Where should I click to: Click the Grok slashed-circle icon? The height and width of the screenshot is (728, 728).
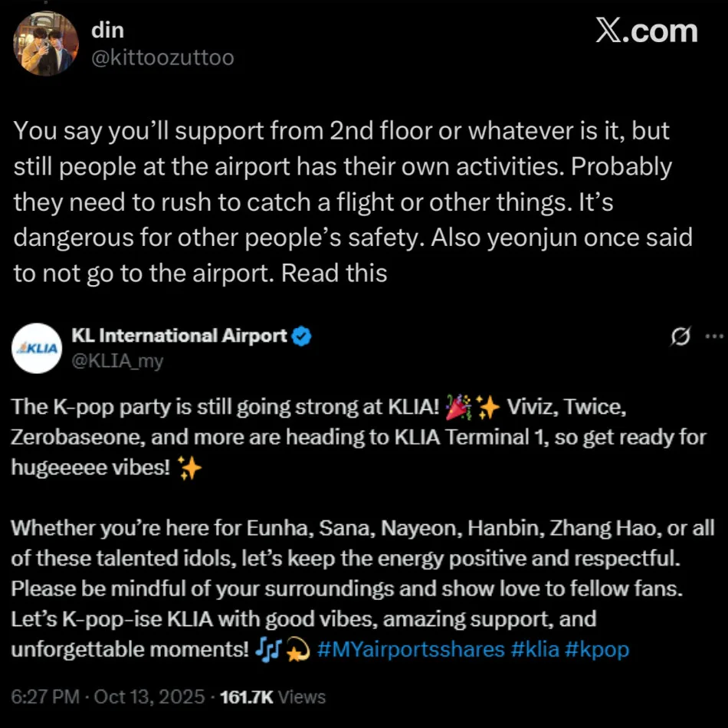tap(679, 336)
